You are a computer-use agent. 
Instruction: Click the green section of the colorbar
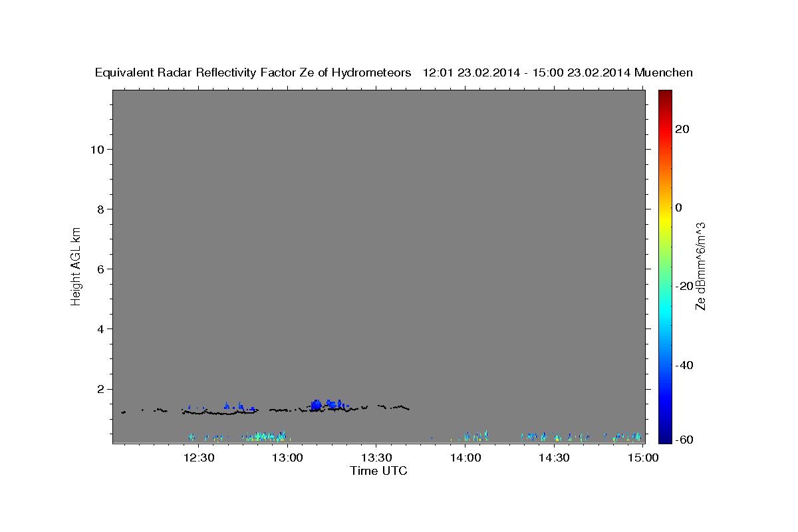coord(664,266)
